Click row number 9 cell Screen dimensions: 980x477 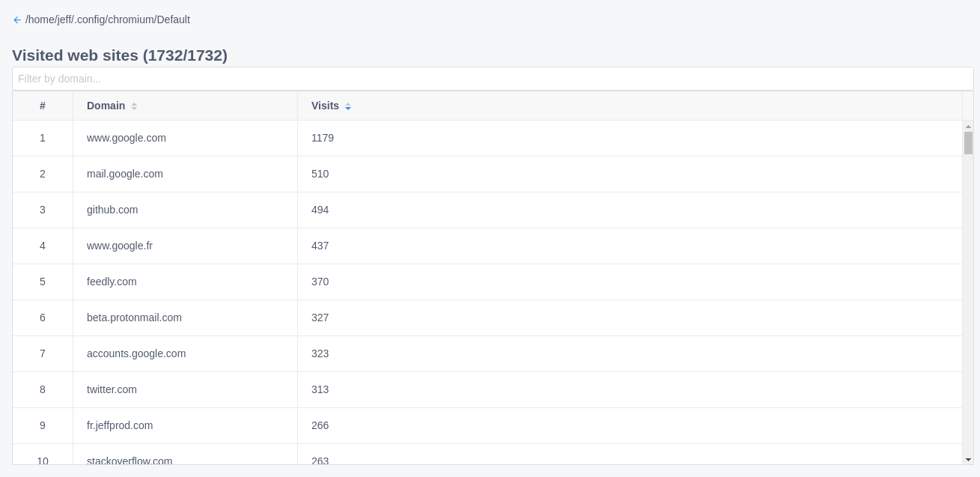pos(43,425)
